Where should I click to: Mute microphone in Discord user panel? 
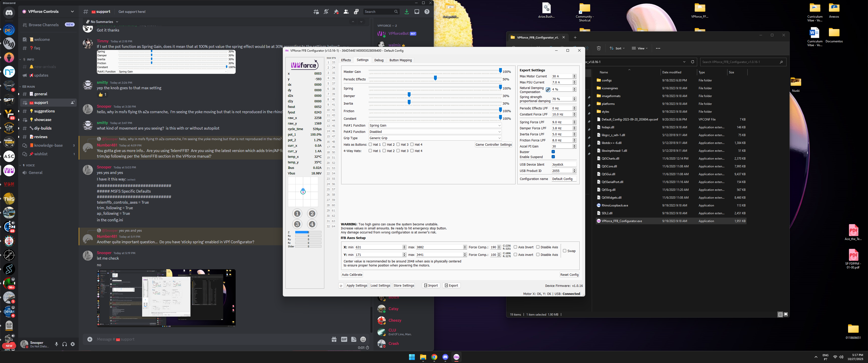click(56, 344)
